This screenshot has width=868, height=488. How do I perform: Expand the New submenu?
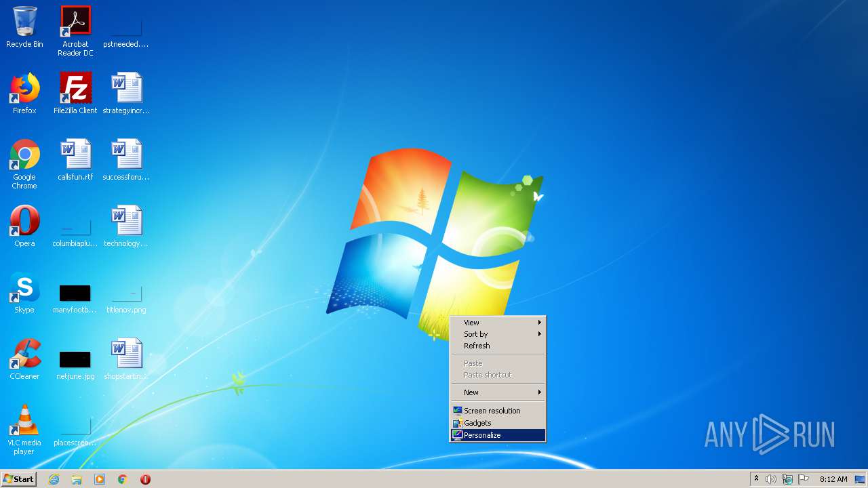pyautogui.click(x=498, y=392)
